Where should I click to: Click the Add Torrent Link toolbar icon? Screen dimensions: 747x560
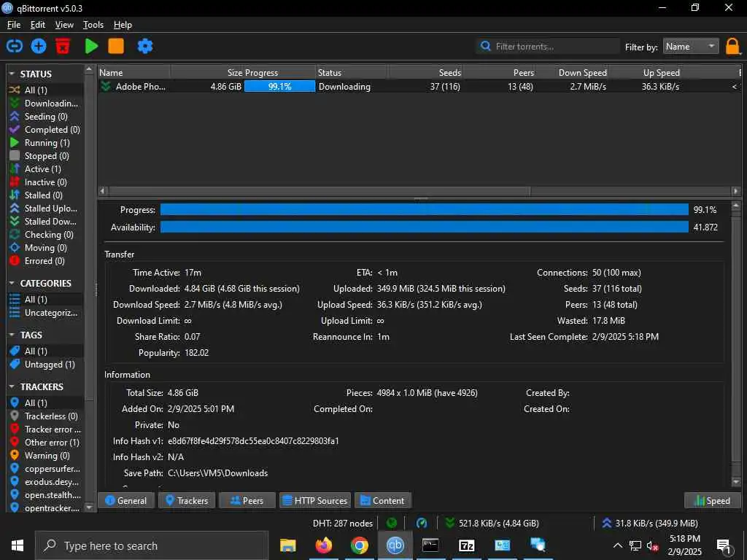pyautogui.click(x=15, y=46)
